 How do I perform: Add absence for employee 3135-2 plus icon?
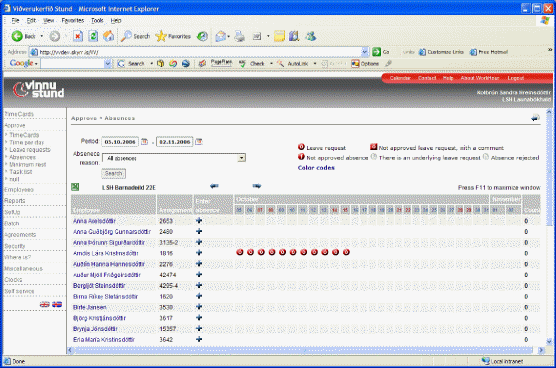199,242
